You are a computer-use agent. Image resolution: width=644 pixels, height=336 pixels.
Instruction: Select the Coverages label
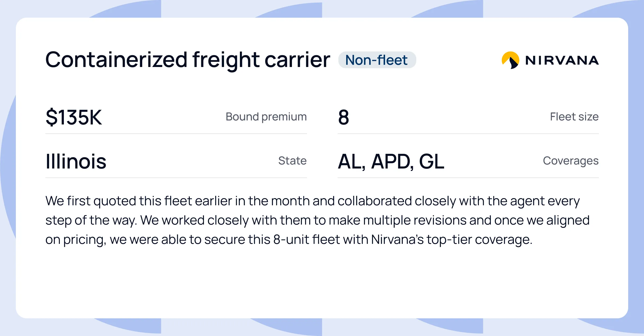click(571, 161)
